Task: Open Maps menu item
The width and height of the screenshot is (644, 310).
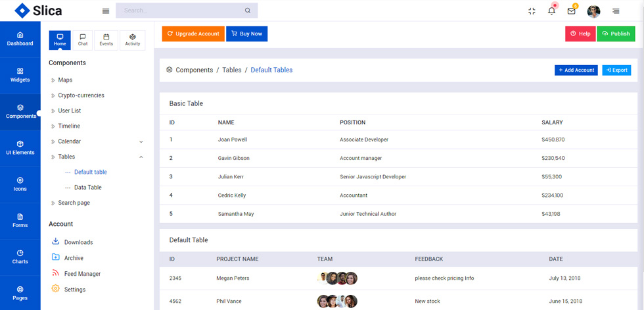Action: (65, 80)
